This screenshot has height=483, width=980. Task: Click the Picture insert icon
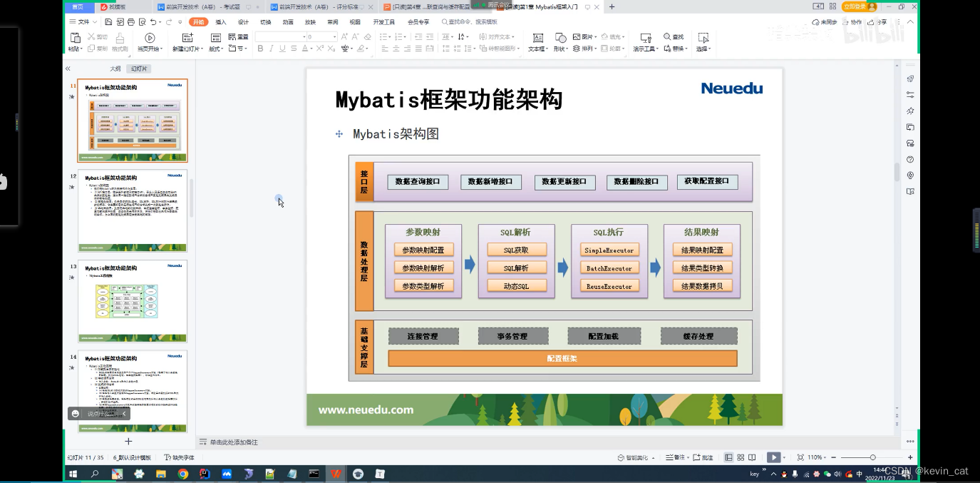[x=578, y=36]
